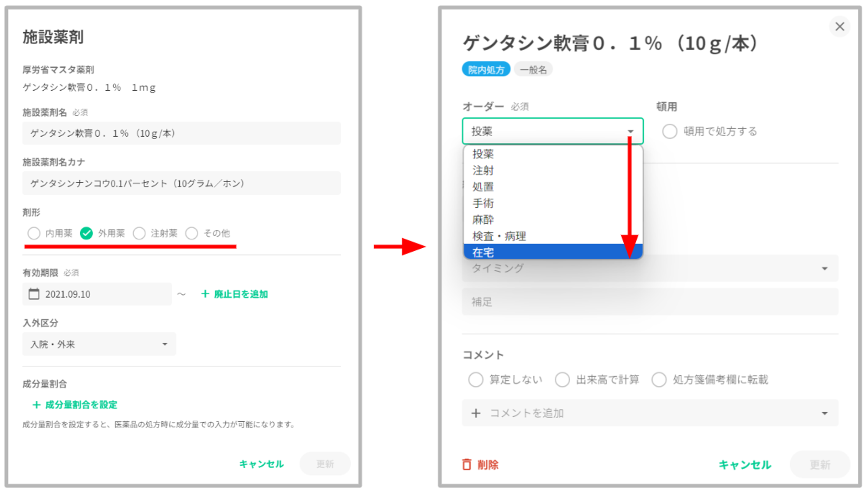868x493 pixels.
Task: Click the plus icon in コメントを追加
Action: coord(476,413)
